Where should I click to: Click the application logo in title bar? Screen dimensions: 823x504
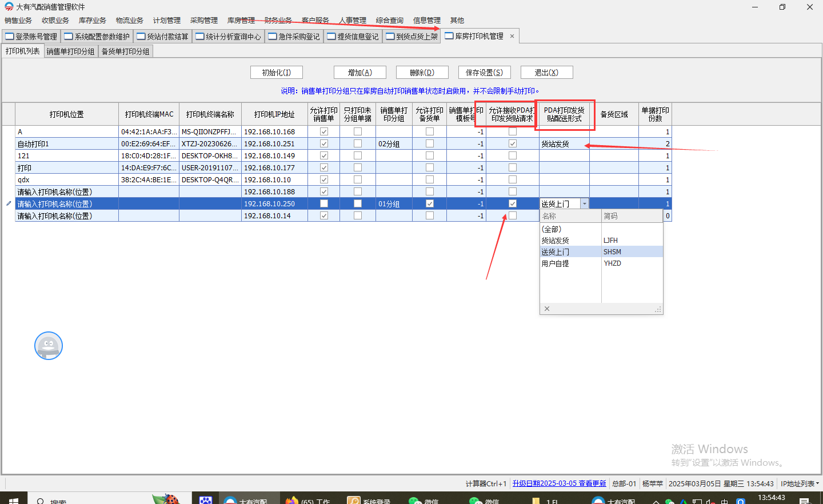pos(9,7)
